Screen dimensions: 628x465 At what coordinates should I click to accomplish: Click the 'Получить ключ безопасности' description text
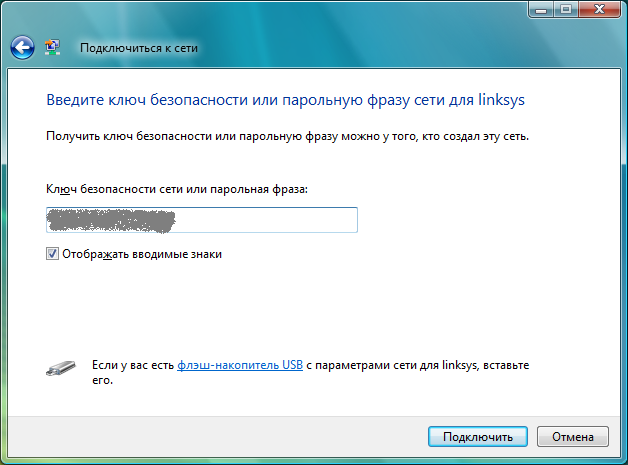point(287,135)
